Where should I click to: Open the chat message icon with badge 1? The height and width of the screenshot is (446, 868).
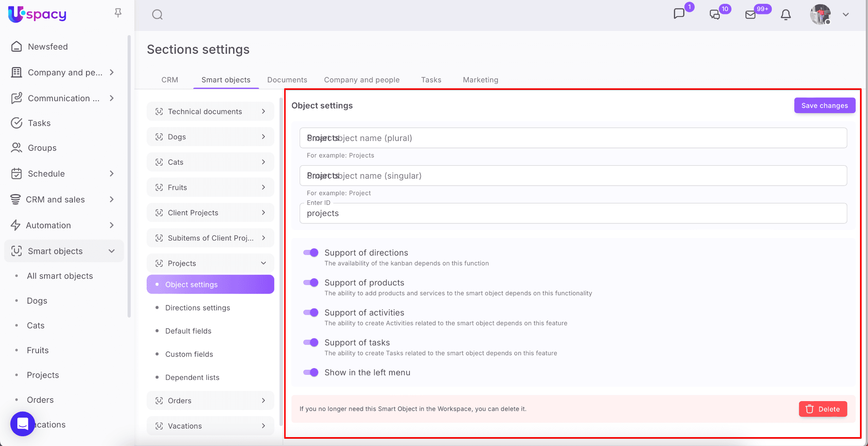(x=679, y=14)
